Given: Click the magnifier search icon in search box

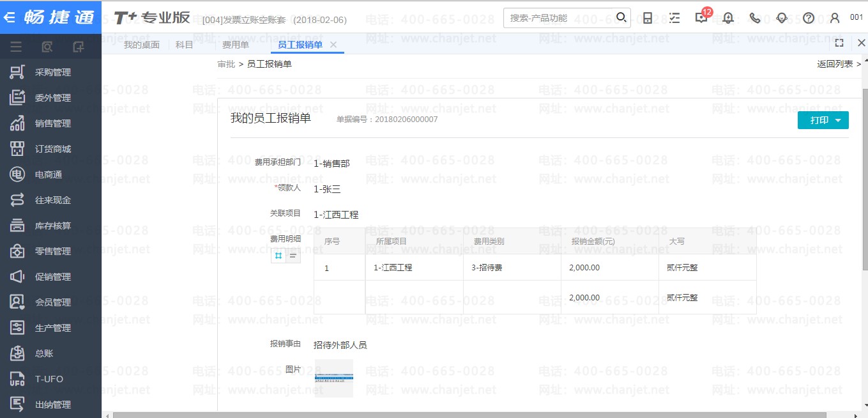Looking at the screenshot, I should pos(621,17).
